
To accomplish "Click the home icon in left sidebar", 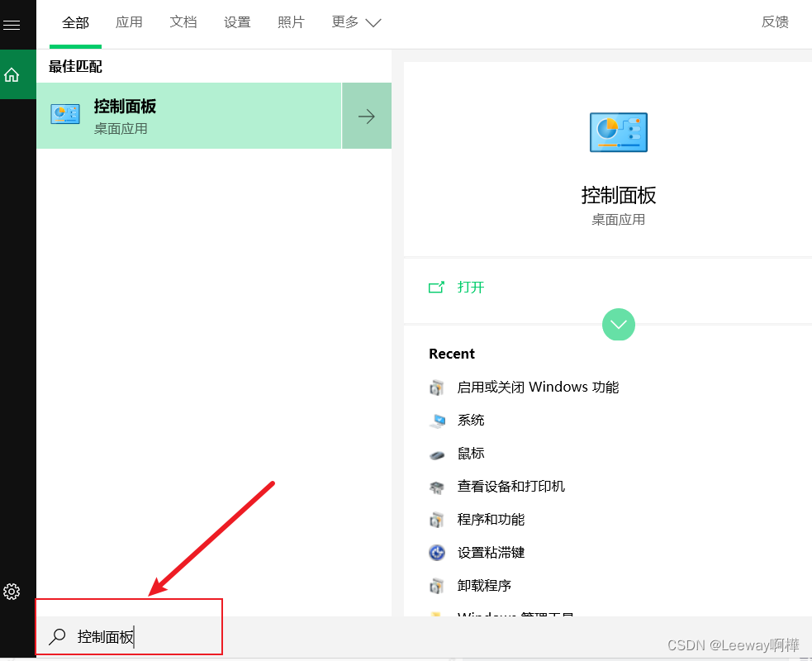I will click(x=12, y=74).
